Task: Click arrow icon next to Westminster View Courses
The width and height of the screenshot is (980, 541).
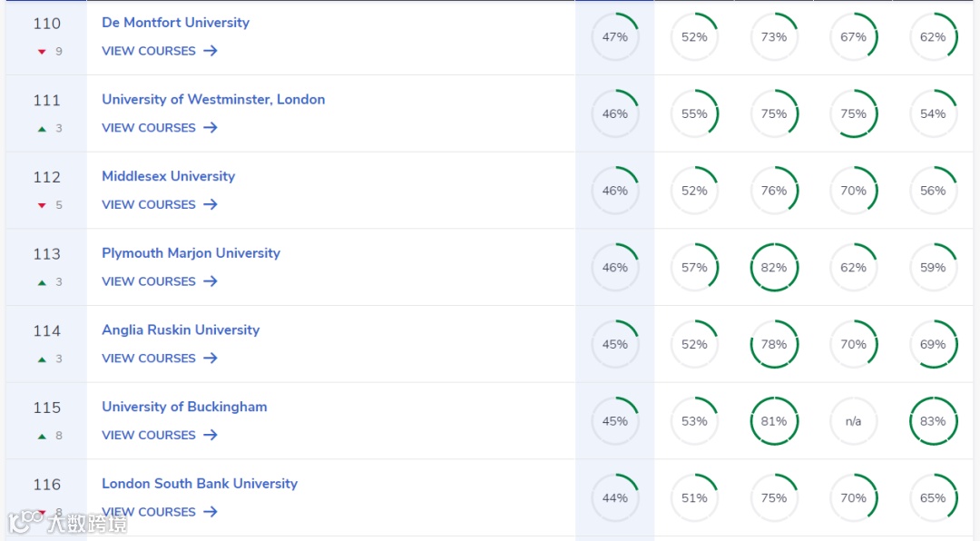Action: pyautogui.click(x=211, y=128)
